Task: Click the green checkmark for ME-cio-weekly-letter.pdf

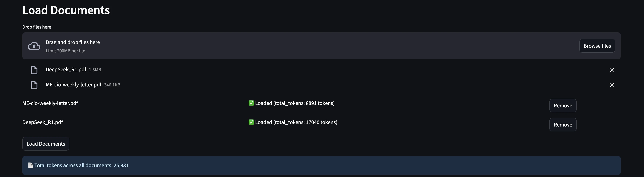Action: [x=251, y=103]
